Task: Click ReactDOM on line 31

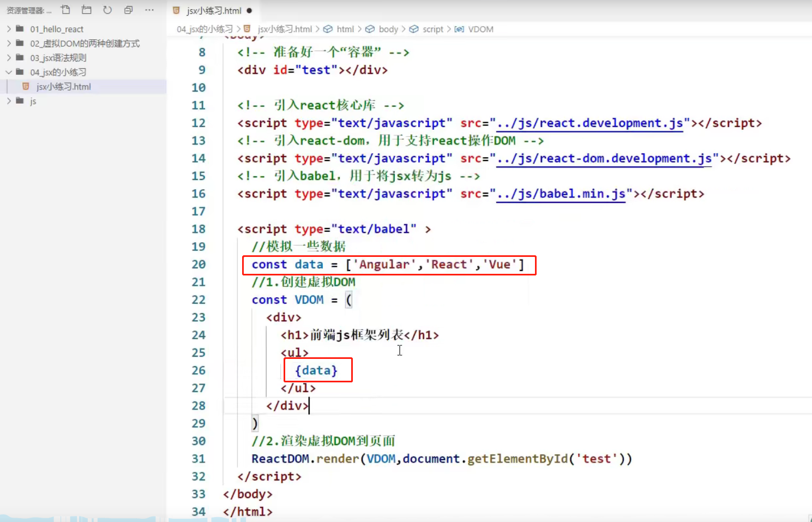Action: click(x=280, y=459)
